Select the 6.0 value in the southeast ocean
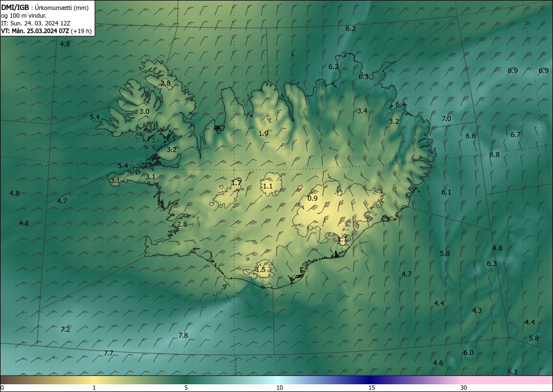The width and height of the screenshot is (553, 392). click(468, 353)
